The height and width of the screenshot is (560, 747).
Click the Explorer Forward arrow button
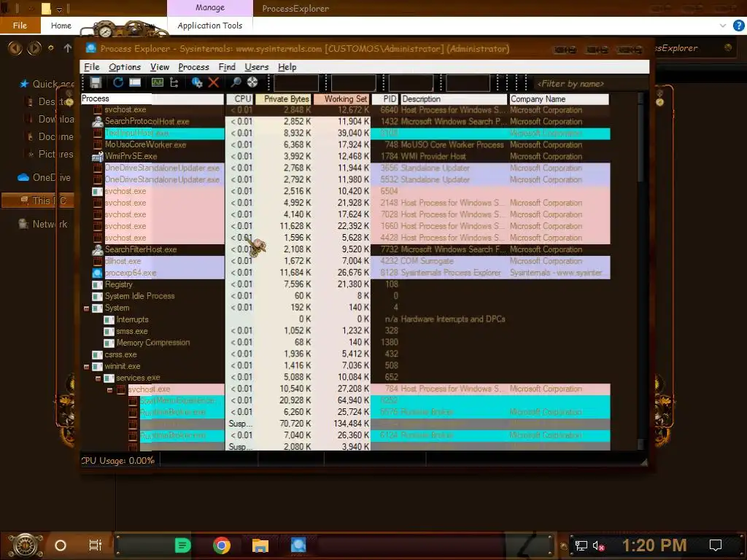click(34, 48)
